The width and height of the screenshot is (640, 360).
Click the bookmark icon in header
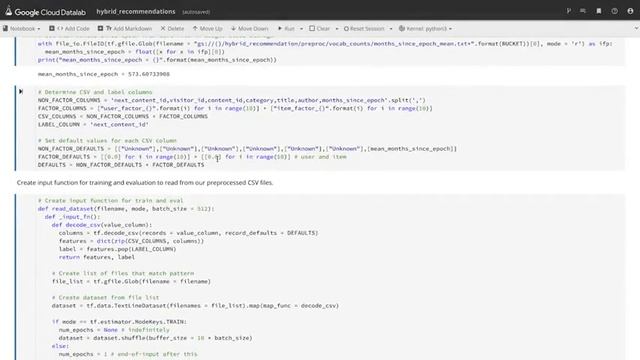coord(599,11)
